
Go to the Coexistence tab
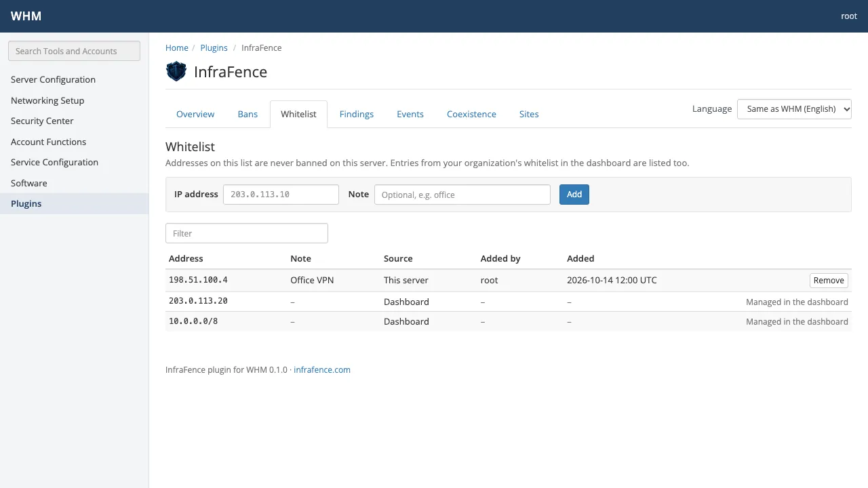471,114
